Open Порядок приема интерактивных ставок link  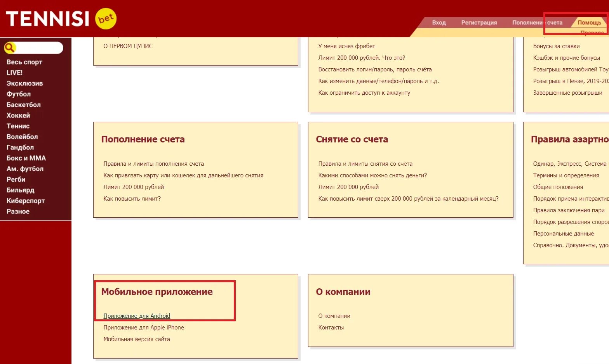pyautogui.click(x=571, y=199)
